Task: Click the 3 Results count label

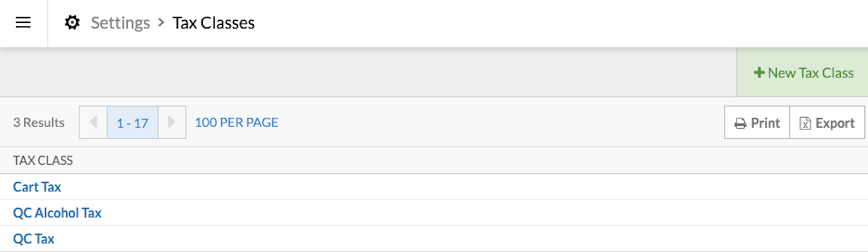Action: [x=38, y=123]
